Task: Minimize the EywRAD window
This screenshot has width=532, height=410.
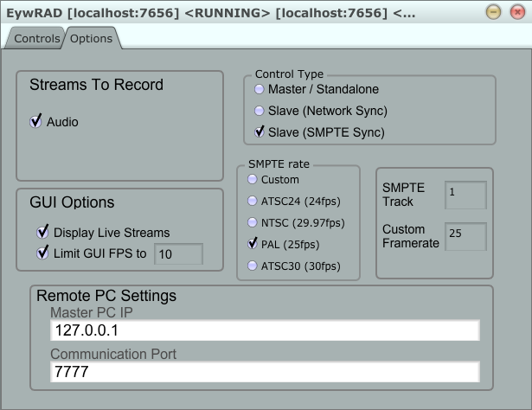Action: click(493, 12)
